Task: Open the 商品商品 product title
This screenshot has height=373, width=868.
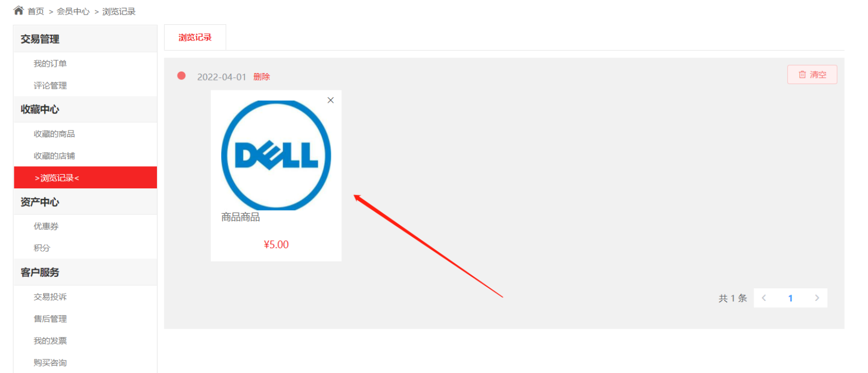Action: (x=241, y=217)
